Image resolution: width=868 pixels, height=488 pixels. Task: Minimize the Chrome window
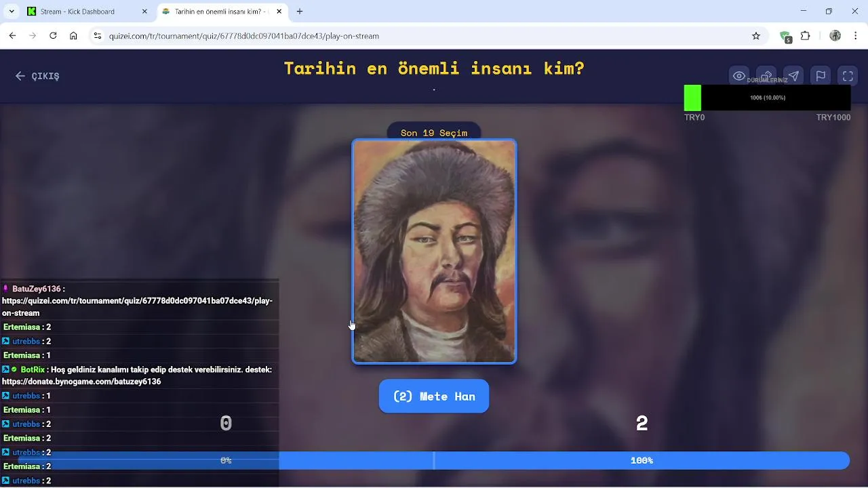point(804,12)
